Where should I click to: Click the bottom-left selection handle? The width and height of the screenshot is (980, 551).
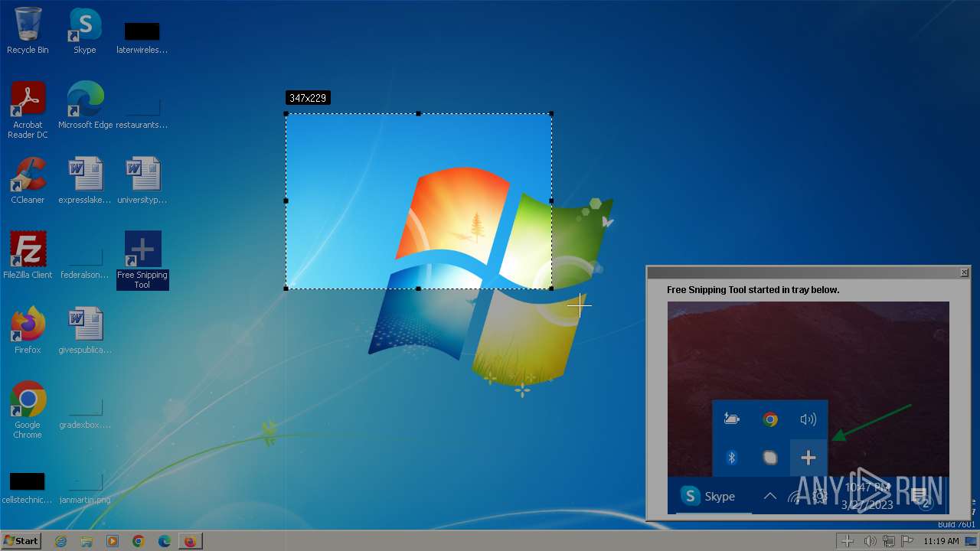tap(286, 289)
